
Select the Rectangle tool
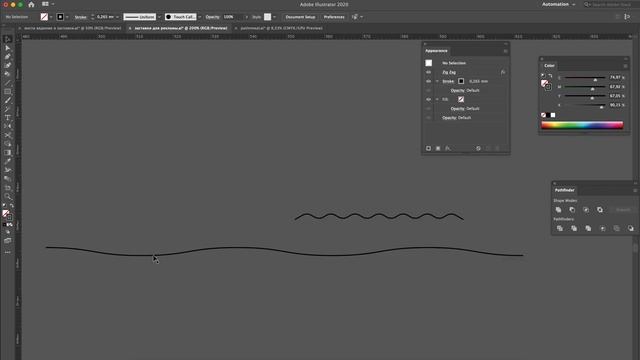click(7, 92)
